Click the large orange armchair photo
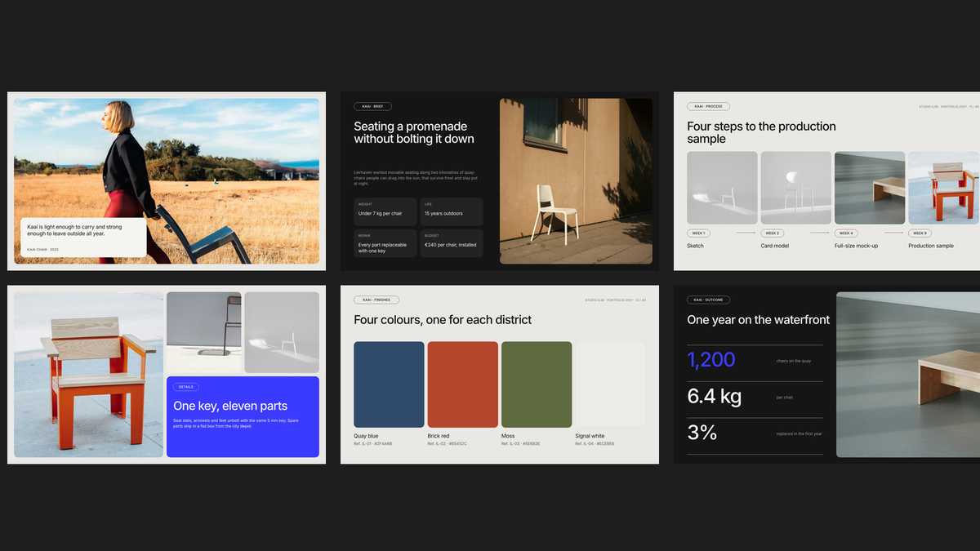This screenshot has height=551, width=980. (88, 375)
